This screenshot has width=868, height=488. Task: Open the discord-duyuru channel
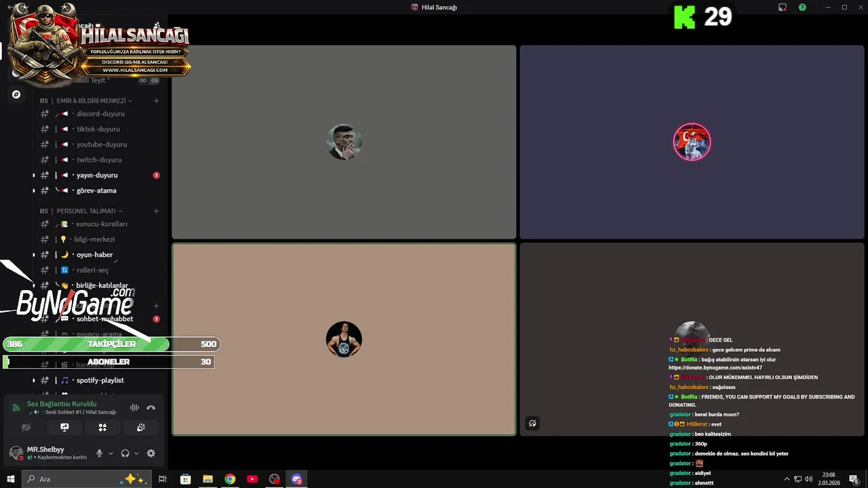tap(100, 114)
